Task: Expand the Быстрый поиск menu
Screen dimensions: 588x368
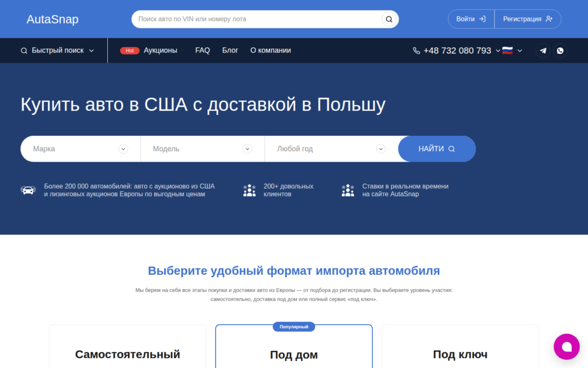Action: 57,51
